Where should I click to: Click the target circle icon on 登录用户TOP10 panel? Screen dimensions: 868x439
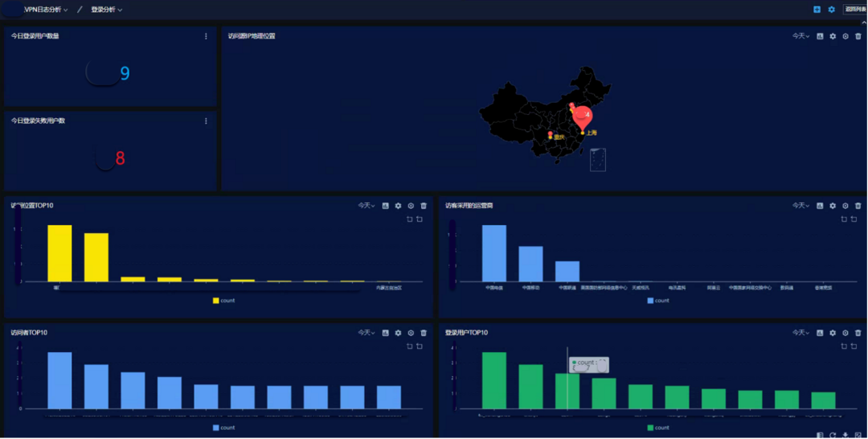(x=845, y=333)
